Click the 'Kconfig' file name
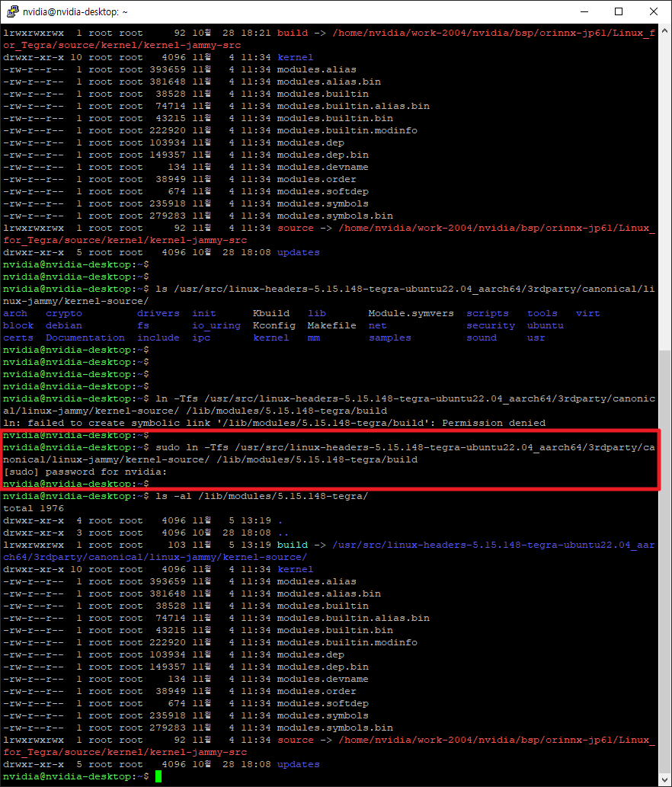672x787 pixels. [x=274, y=325]
